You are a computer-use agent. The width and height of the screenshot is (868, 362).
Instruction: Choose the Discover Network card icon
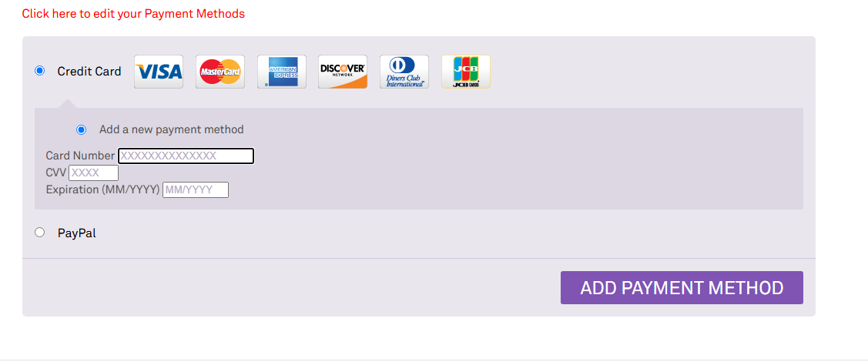[x=343, y=72]
